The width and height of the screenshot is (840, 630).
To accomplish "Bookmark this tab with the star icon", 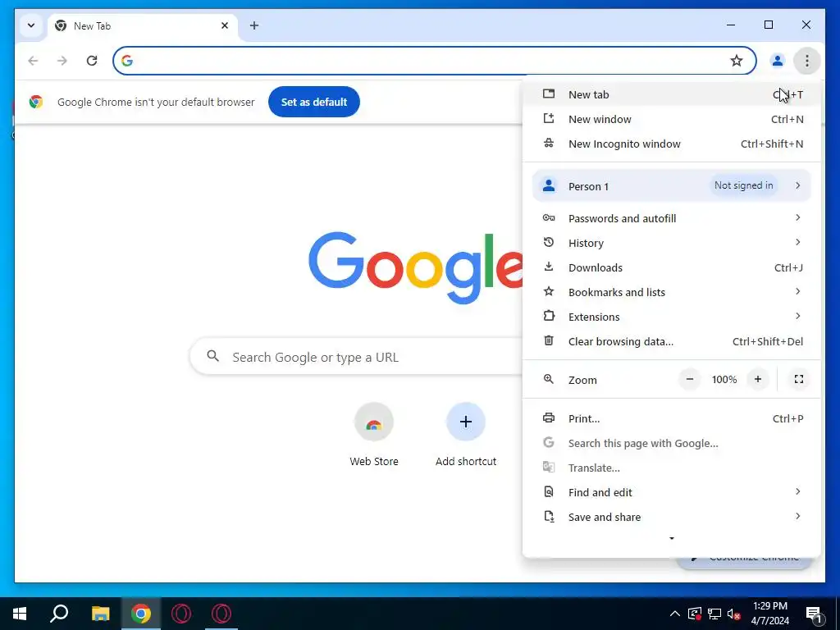I will (x=737, y=61).
